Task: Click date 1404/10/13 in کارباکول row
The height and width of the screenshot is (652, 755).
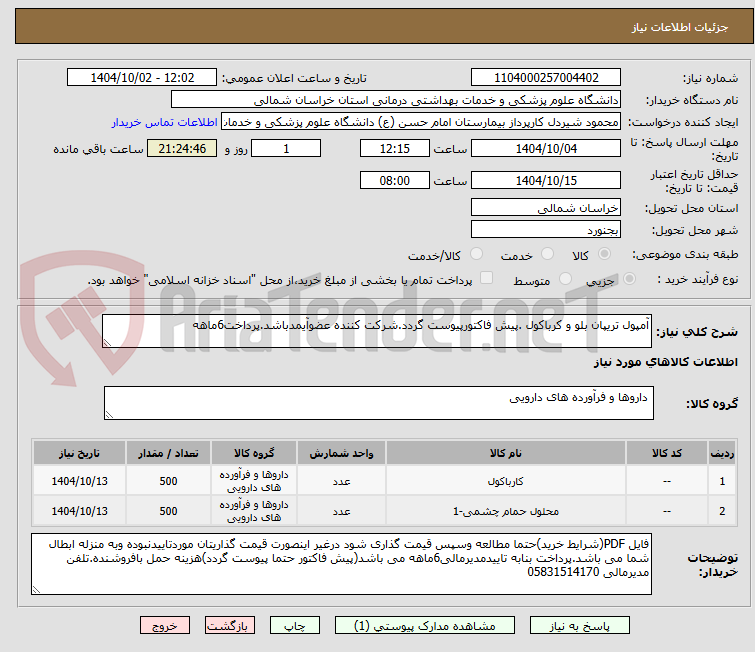Action: (x=79, y=481)
